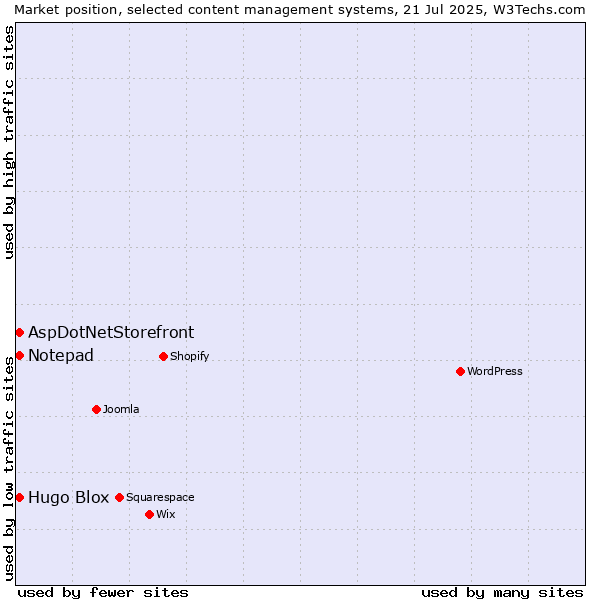Click the Notepad label text
This screenshot has height=600, width=600.
pyautogui.click(x=61, y=355)
